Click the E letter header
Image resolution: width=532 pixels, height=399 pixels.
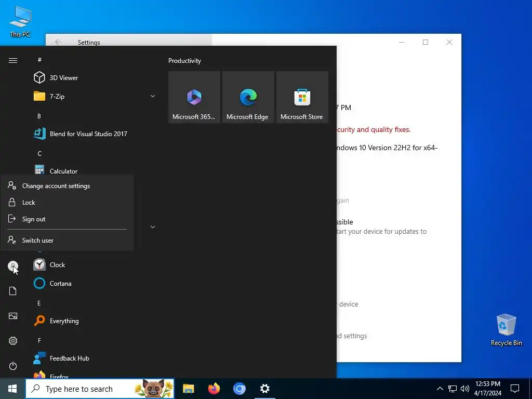pyautogui.click(x=39, y=303)
